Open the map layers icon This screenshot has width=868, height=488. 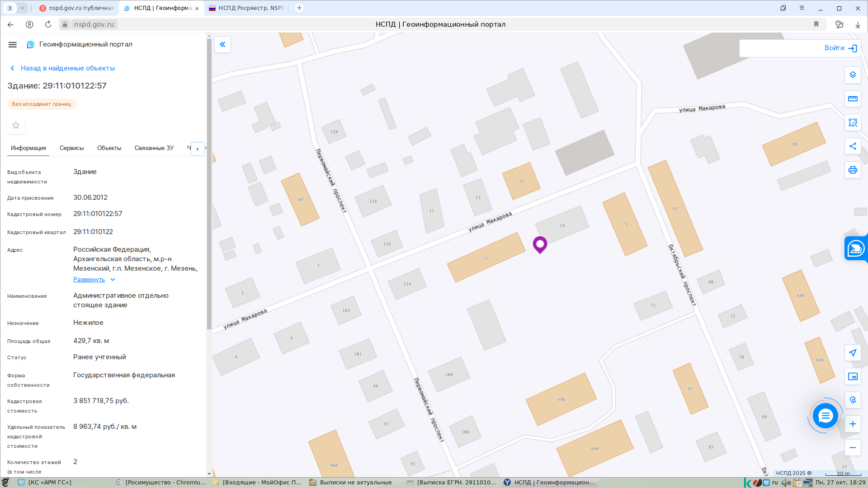(853, 75)
